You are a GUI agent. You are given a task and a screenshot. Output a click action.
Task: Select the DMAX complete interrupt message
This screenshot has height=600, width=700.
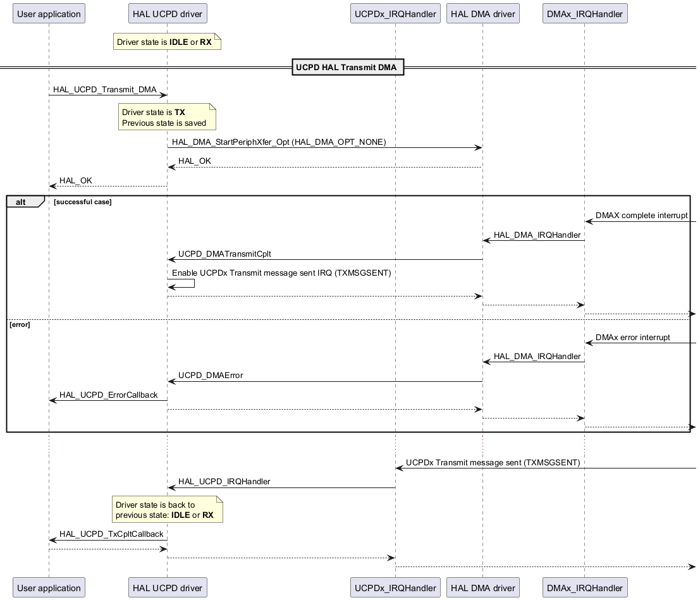coord(641,216)
